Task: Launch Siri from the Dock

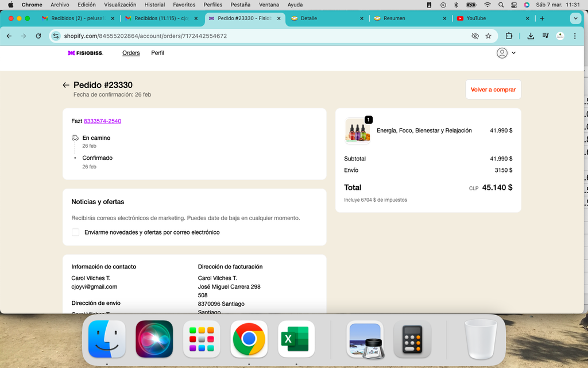Action: click(x=154, y=339)
